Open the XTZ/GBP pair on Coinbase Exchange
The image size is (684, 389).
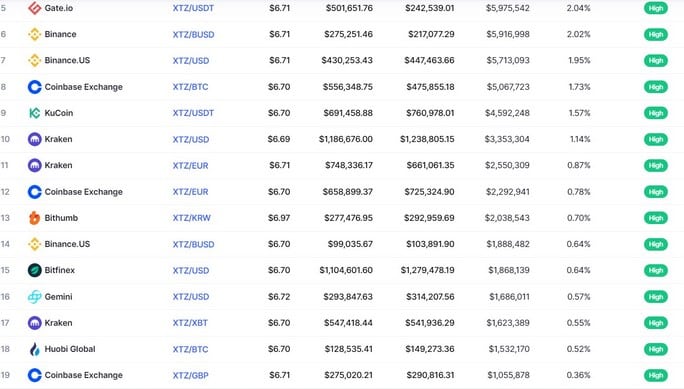coord(191,375)
